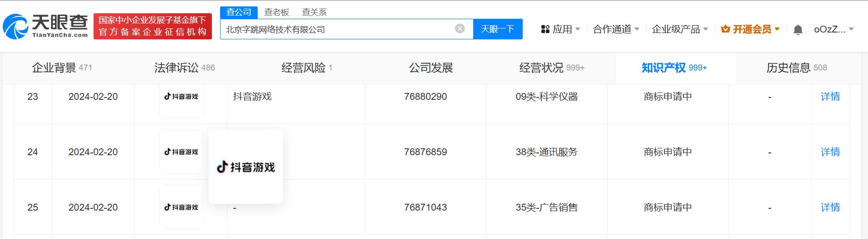
Task: Click the 国家中小企业发展子基金旗下 red banner
Action: [153, 26]
